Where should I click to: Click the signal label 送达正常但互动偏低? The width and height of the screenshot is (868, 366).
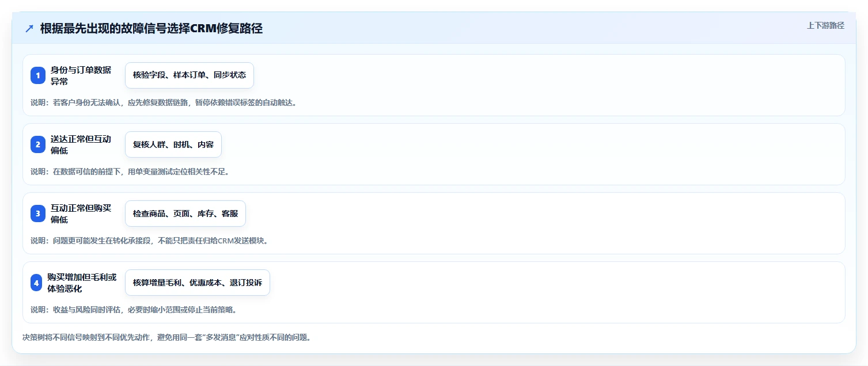[81, 144]
